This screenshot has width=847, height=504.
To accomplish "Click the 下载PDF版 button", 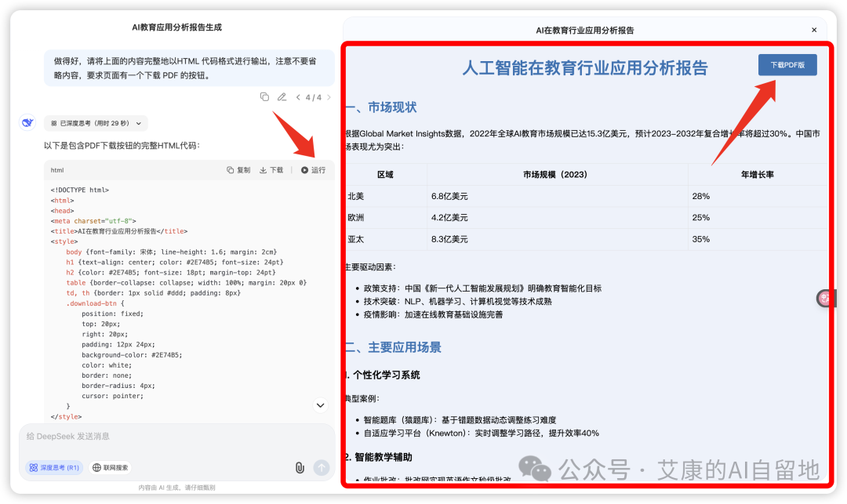I will tap(787, 65).
